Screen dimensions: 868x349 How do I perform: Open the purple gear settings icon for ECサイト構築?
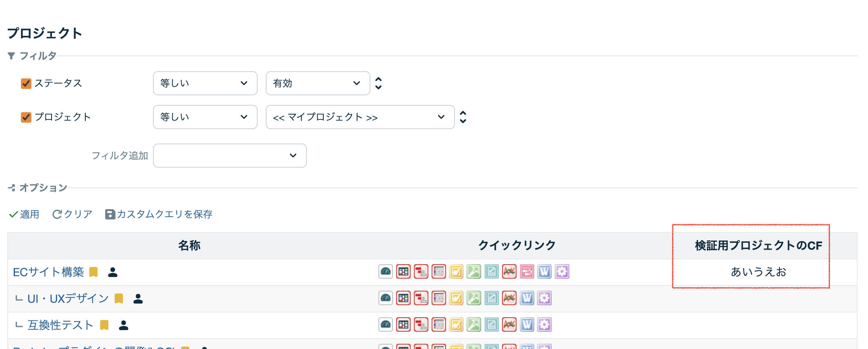point(562,272)
